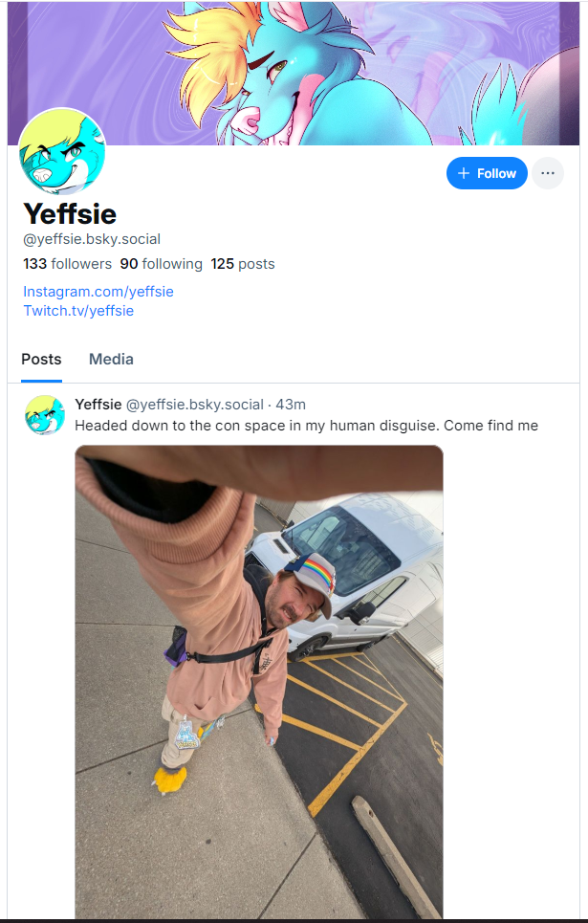Open the selfie photo in the post

click(x=259, y=682)
